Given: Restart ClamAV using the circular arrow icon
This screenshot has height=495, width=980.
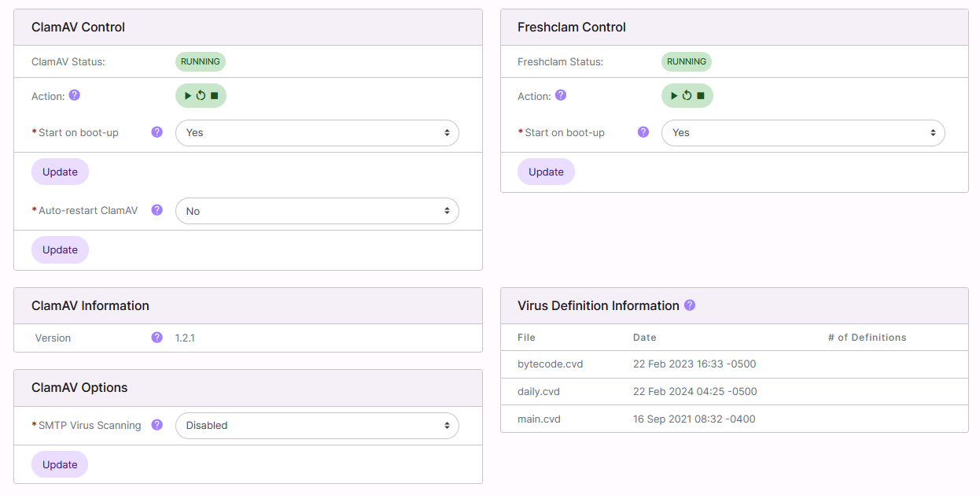Looking at the screenshot, I should point(199,96).
